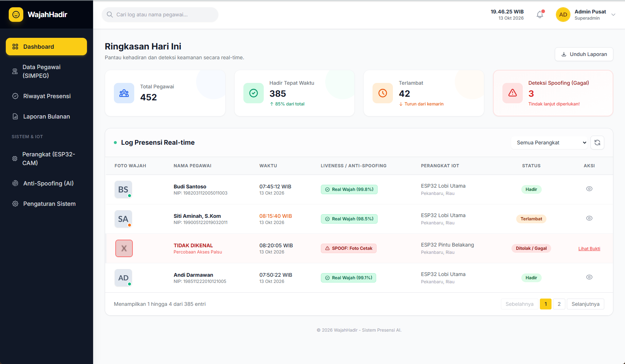The height and width of the screenshot is (364, 625).
Task: Click the WajahHadir smiley logo icon
Action: pos(16,15)
